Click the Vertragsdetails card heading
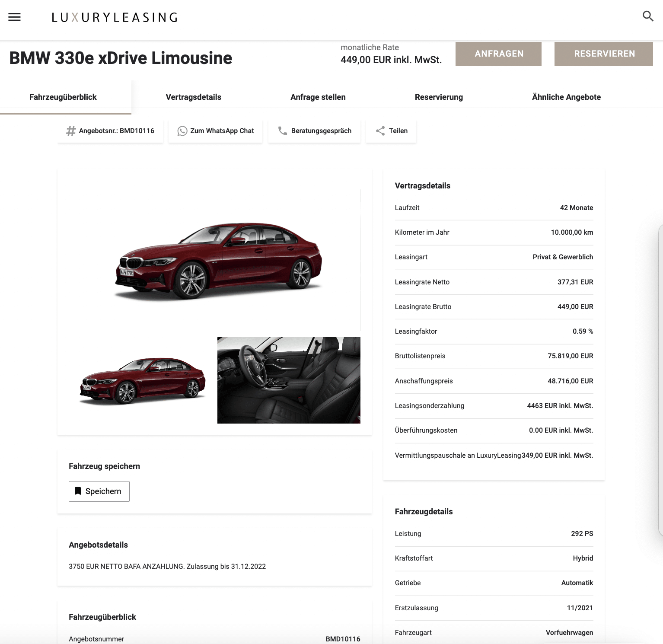The image size is (663, 644). [423, 186]
